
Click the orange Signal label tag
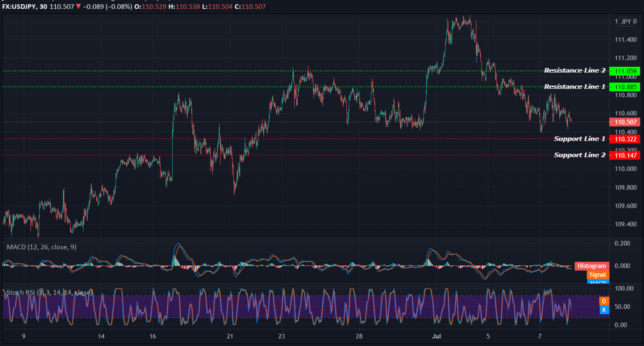(597, 275)
